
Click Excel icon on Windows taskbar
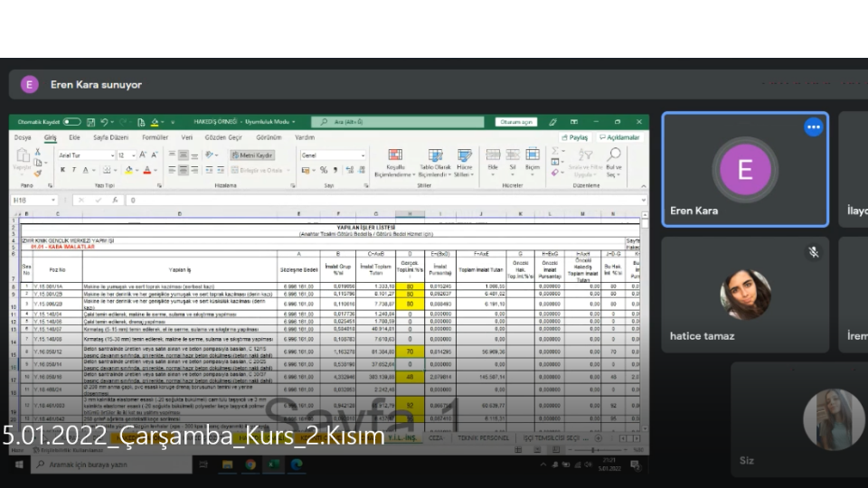point(272,465)
